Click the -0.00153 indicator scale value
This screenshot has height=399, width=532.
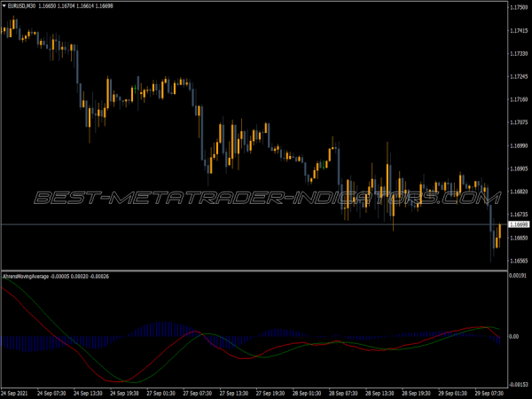point(518,385)
